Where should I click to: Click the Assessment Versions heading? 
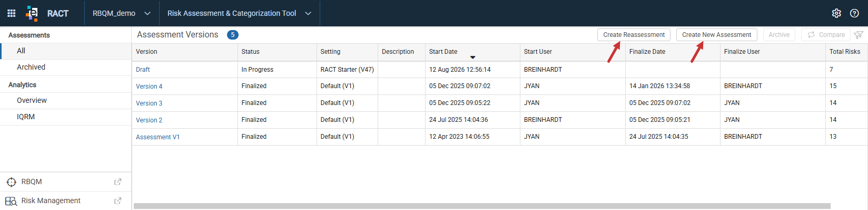[177, 35]
